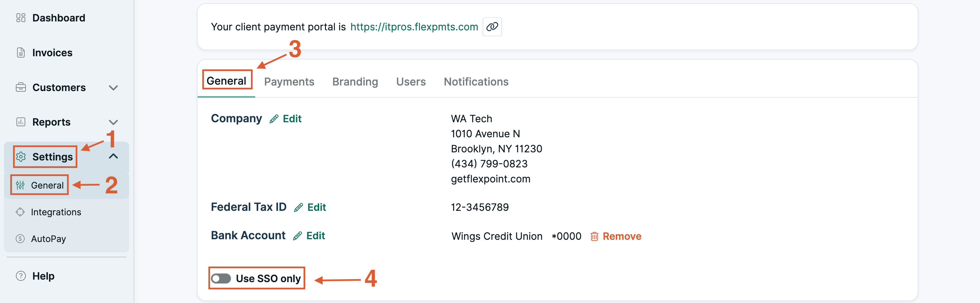
Task: Copy the payment portal link with the chain icon
Action: tap(492, 27)
